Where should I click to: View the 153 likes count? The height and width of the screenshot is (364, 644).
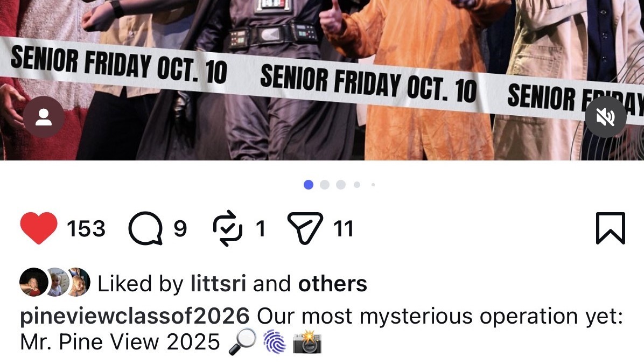[x=86, y=229]
